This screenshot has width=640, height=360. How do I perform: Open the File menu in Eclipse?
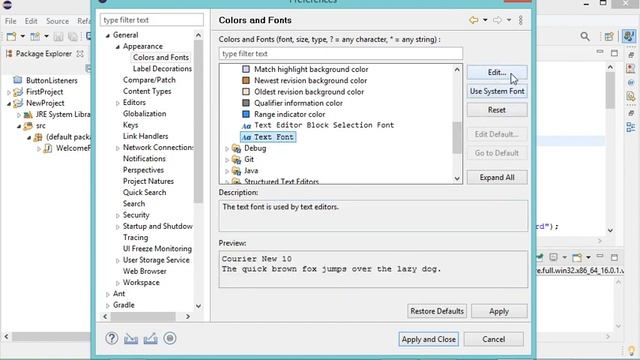click(11, 21)
